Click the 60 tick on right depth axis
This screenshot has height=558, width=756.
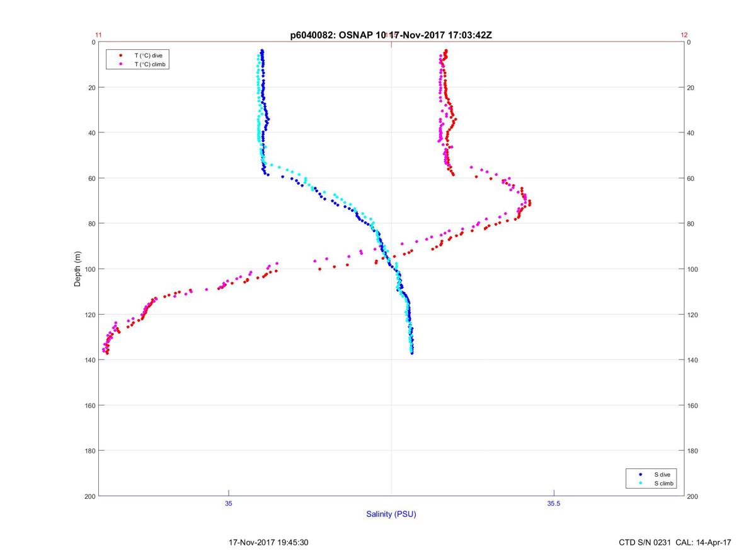click(x=690, y=178)
